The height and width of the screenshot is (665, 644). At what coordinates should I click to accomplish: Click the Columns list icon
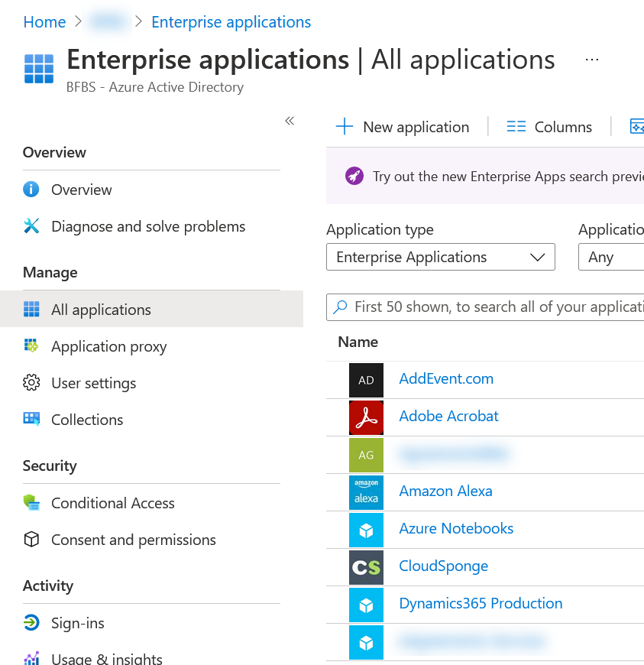516,126
